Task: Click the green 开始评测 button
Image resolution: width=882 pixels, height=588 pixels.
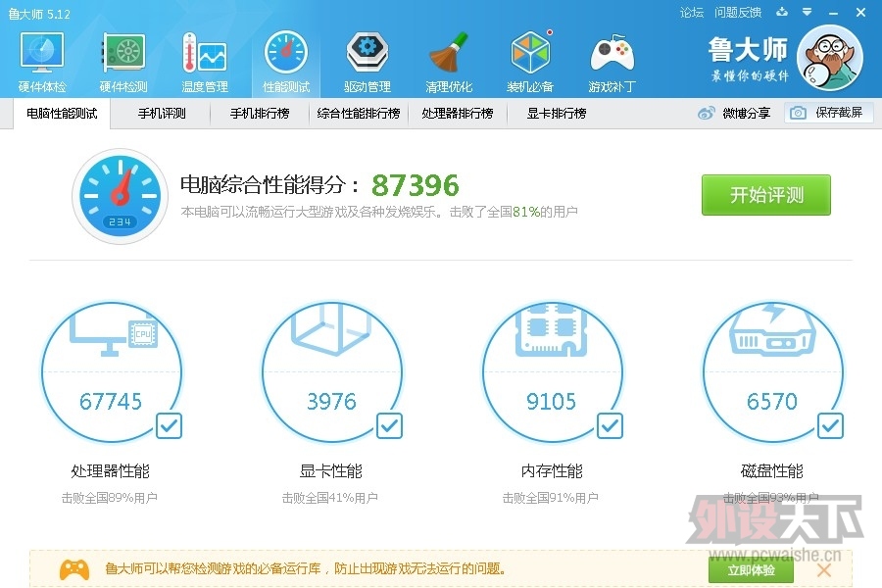Action: pyautogui.click(x=765, y=195)
